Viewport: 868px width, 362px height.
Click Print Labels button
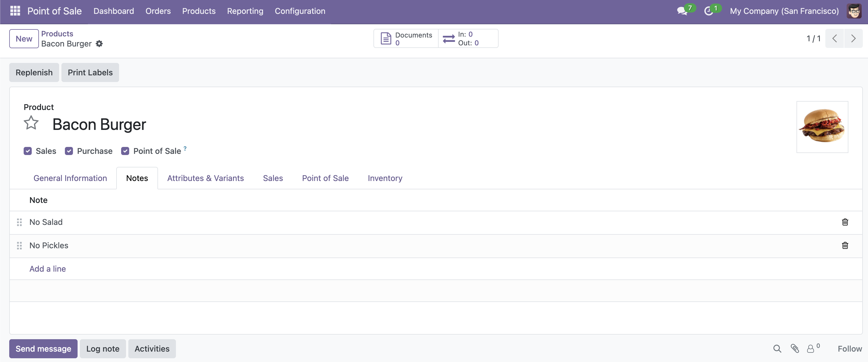90,72
